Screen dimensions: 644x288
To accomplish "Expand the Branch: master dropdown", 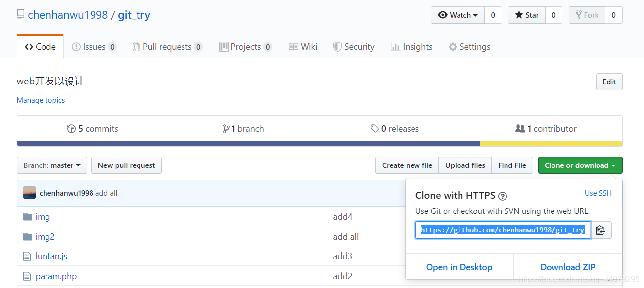I will pyautogui.click(x=52, y=165).
